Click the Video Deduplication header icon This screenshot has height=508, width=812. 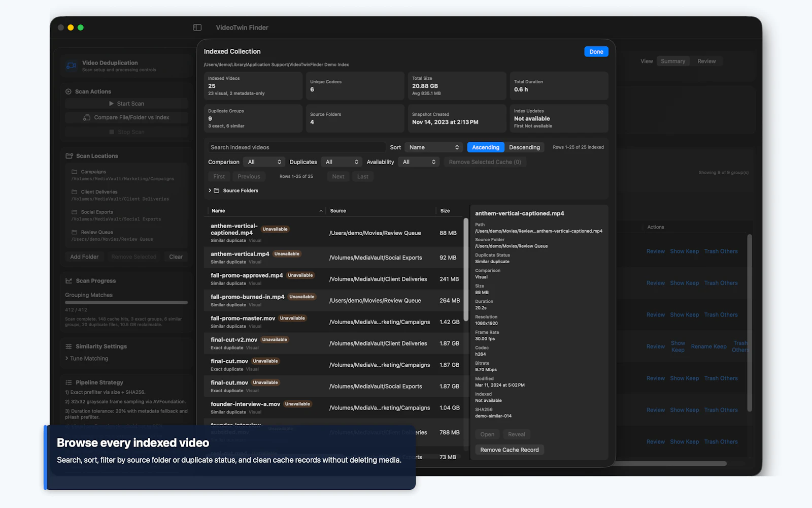coord(71,66)
